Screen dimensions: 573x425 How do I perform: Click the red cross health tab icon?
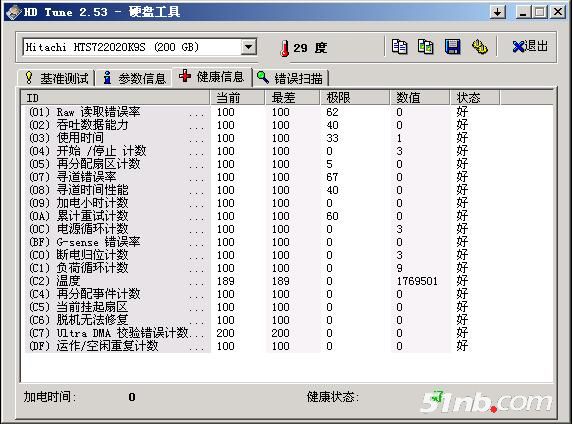tap(185, 76)
